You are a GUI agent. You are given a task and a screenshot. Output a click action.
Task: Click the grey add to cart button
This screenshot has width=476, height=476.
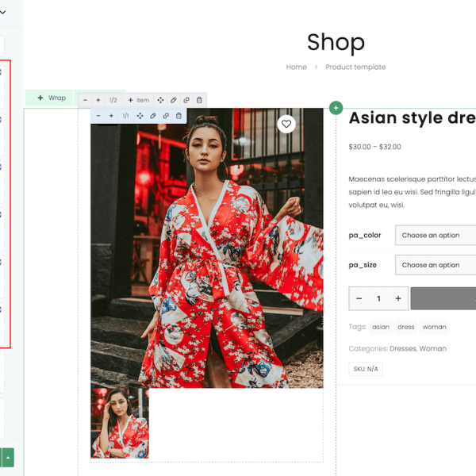(443, 298)
